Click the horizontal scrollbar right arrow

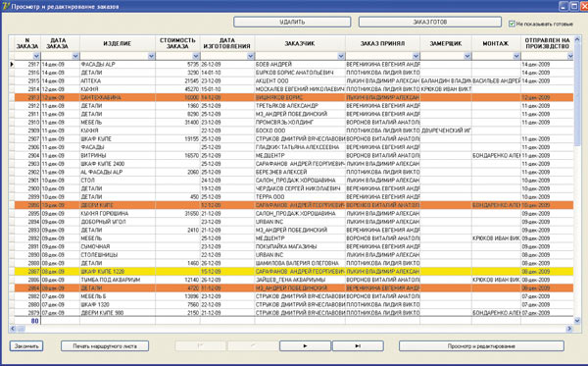click(569, 329)
